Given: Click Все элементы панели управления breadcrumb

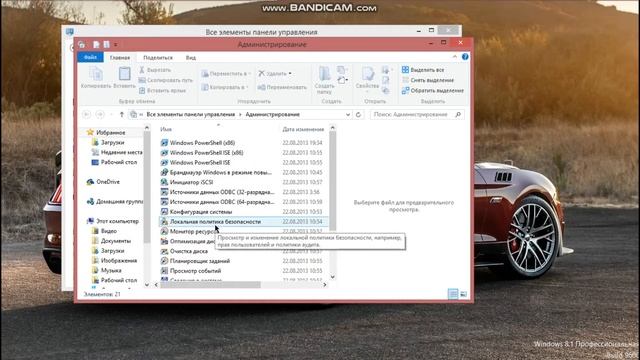Looking at the screenshot, I should [191, 115].
